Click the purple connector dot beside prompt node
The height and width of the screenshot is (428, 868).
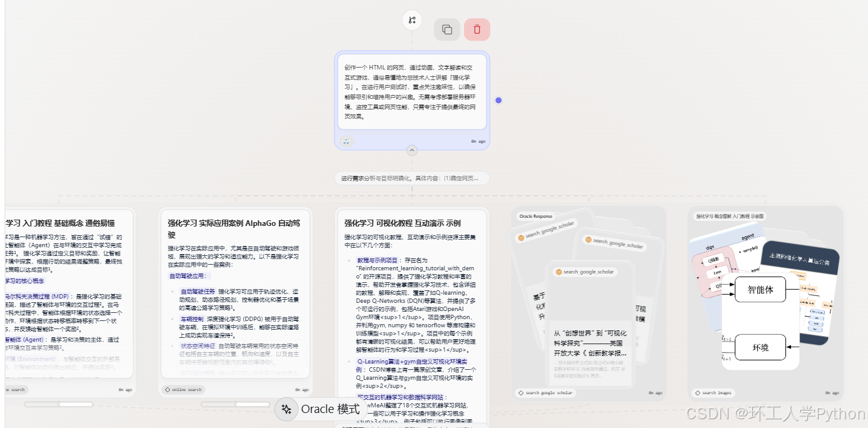tap(498, 100)
